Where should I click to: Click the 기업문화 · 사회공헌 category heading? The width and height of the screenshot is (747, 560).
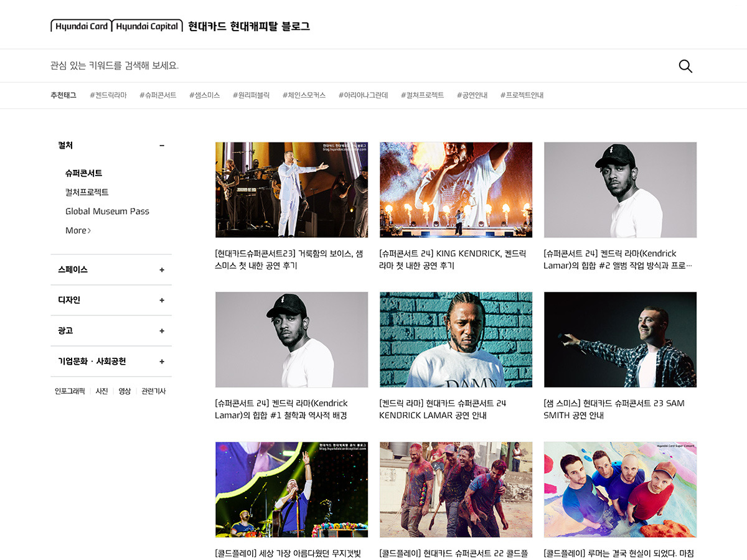(x=92, y=362)
